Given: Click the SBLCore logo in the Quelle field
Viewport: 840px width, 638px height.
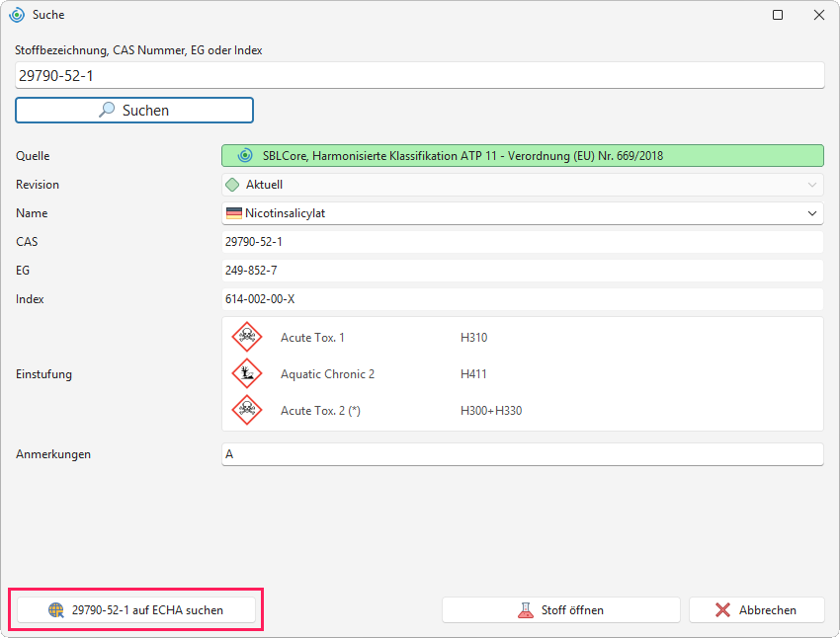Looking at the screenshot, I should point(245,156).
